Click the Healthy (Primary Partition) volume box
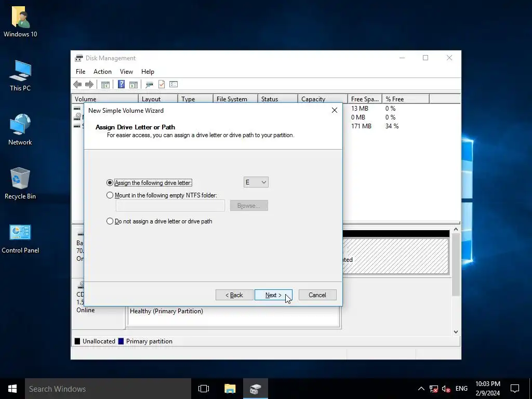The height and width of the screenshot is (399, 532). tap(233, 316)
